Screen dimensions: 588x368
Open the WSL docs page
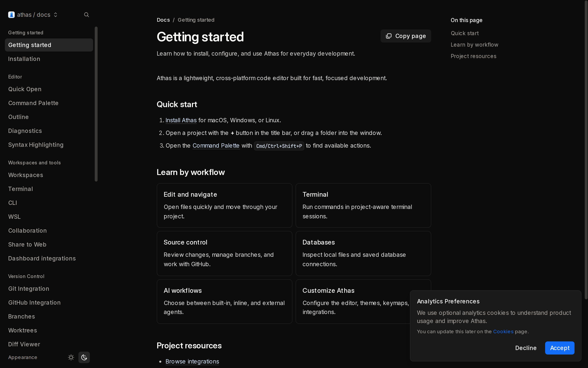click(49, 217)
